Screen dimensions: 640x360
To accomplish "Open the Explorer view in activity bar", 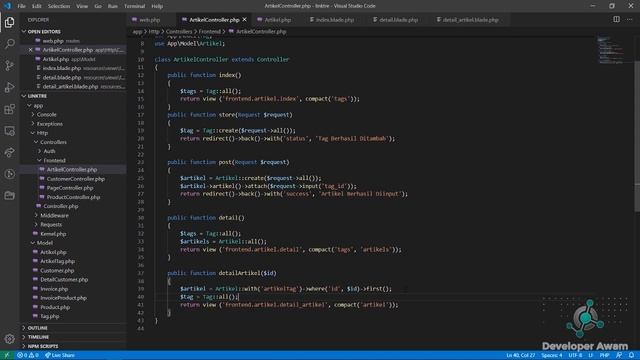I will pos(9,22).
